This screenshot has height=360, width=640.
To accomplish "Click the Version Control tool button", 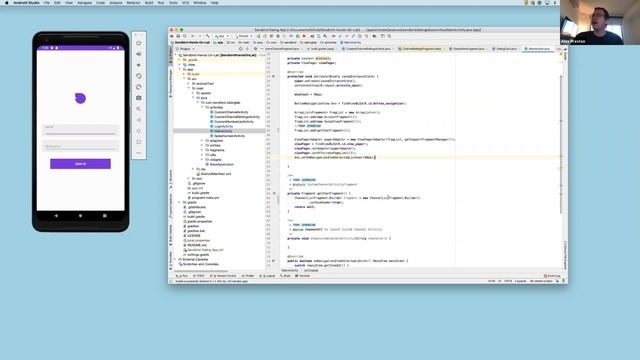I will tap(223, 276).
